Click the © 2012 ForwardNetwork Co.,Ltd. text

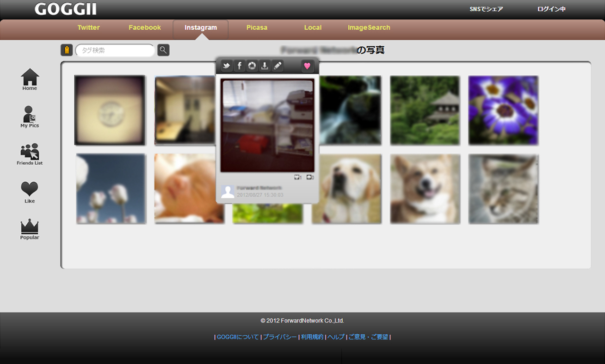tap(302, 321)
